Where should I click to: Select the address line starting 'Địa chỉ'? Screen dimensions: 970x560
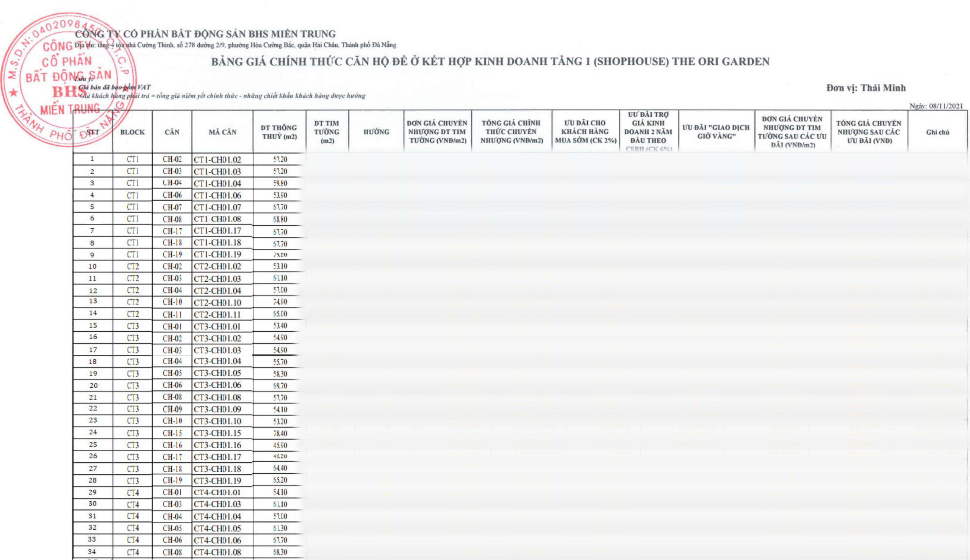(235, 45)
